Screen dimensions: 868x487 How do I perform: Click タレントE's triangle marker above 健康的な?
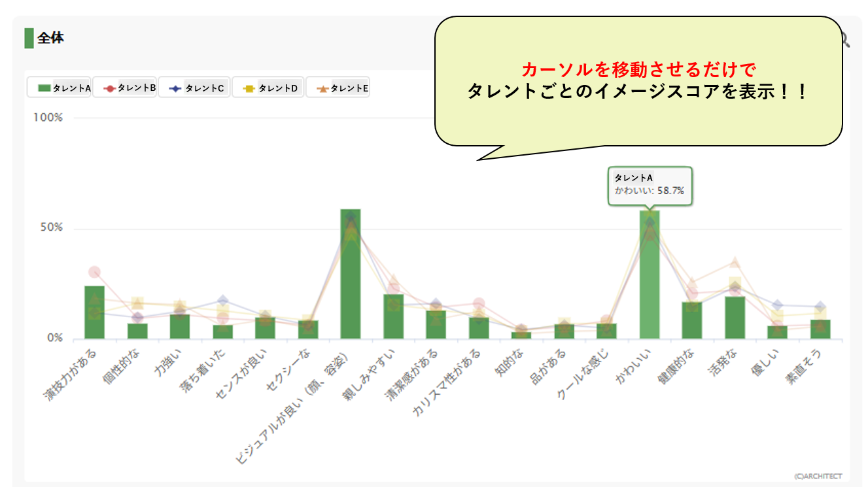point(692,284)
